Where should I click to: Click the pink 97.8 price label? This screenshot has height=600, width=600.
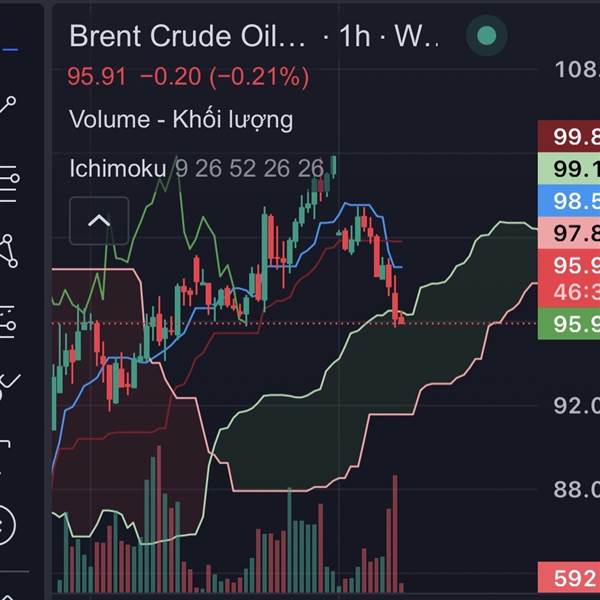568,234
